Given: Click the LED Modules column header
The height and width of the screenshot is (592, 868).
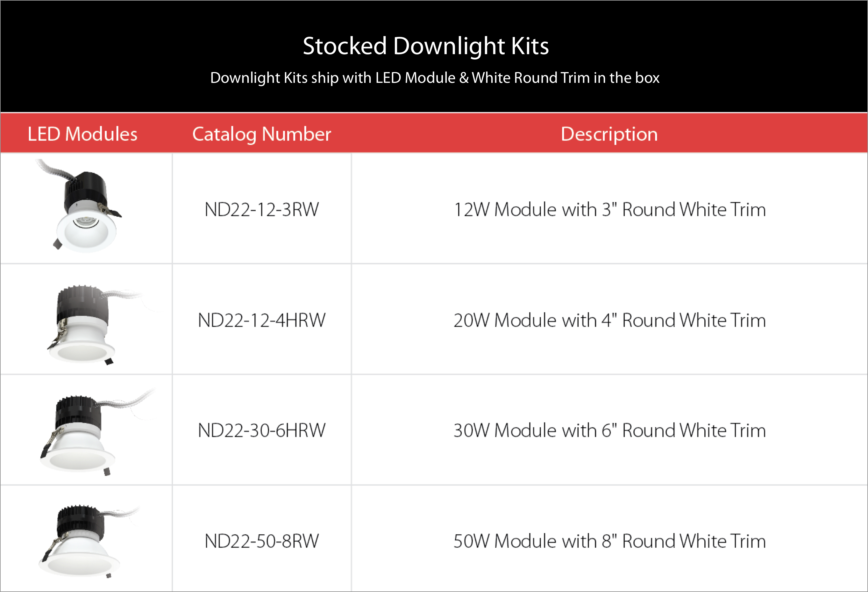Looking at the screenshot, I should coord(82,134).
